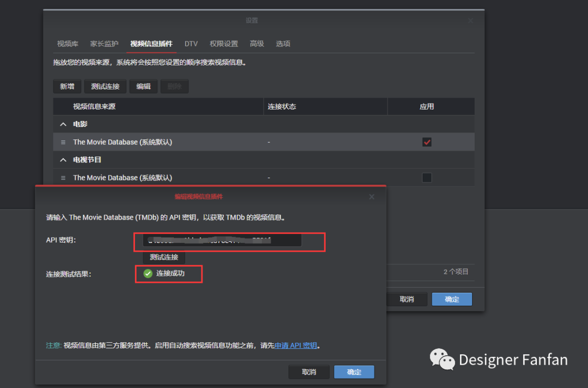
Task: Click the API 密钥 input field
Action: [222, 240]
